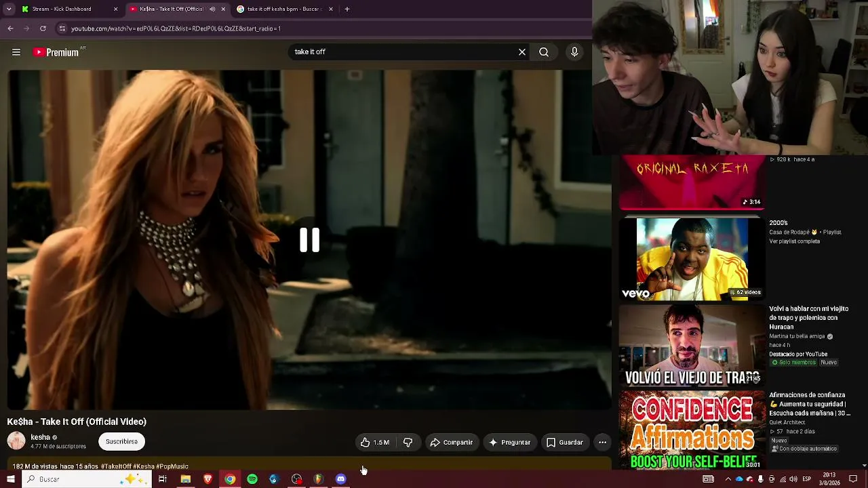Screen dimensions: 868x488
Task: Focus the youtube.com address bar
Action: click(x=324, y=28)
